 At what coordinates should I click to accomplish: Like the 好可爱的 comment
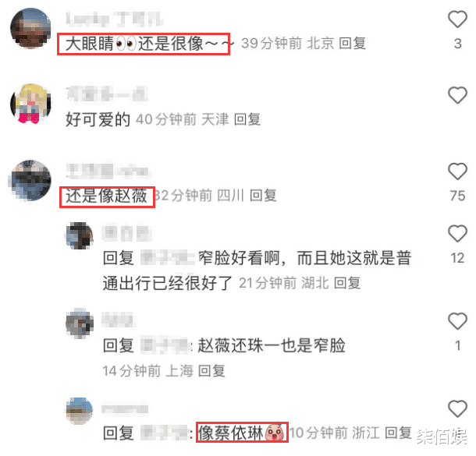[457, 95]
